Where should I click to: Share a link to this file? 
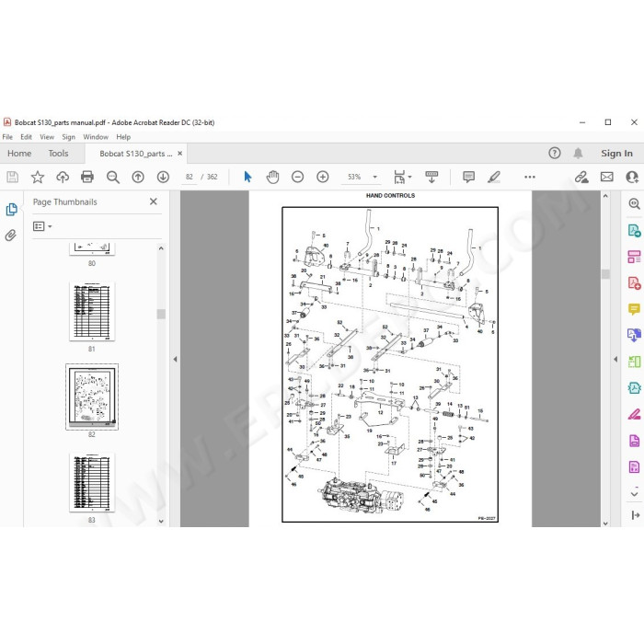pyautogui.click(x=581, y=177)
